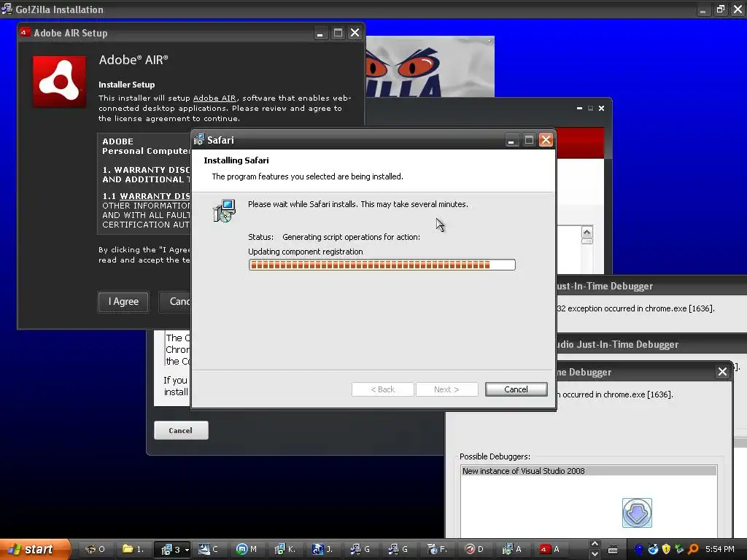Click the Safari title bar installer icon

click(198, 139)
